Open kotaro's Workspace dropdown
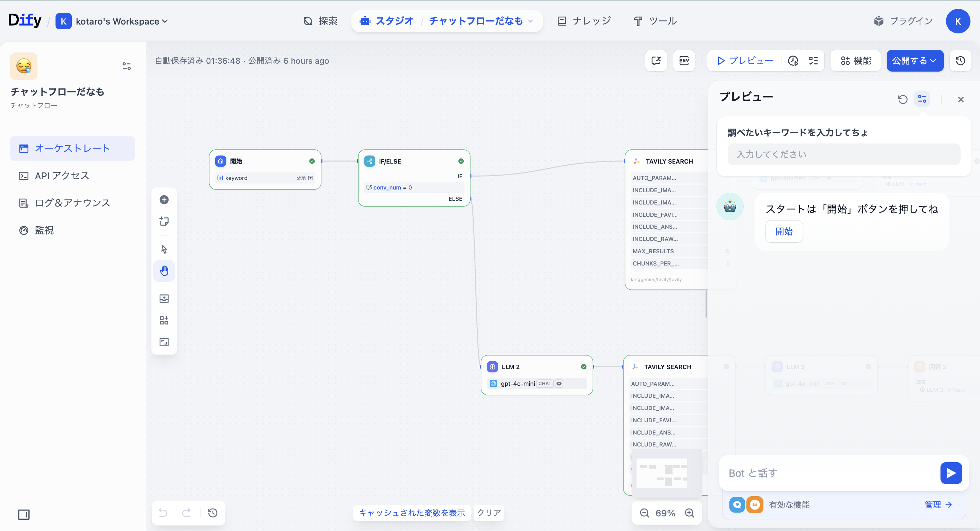The image size is (980, 531). tap(112, 21)
